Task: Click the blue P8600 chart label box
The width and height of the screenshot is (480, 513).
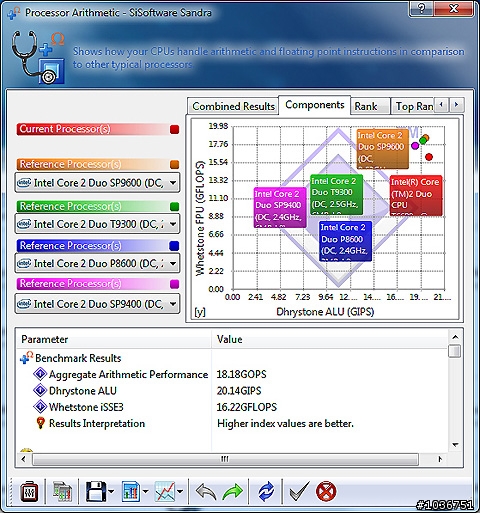Action: point(345,241)
